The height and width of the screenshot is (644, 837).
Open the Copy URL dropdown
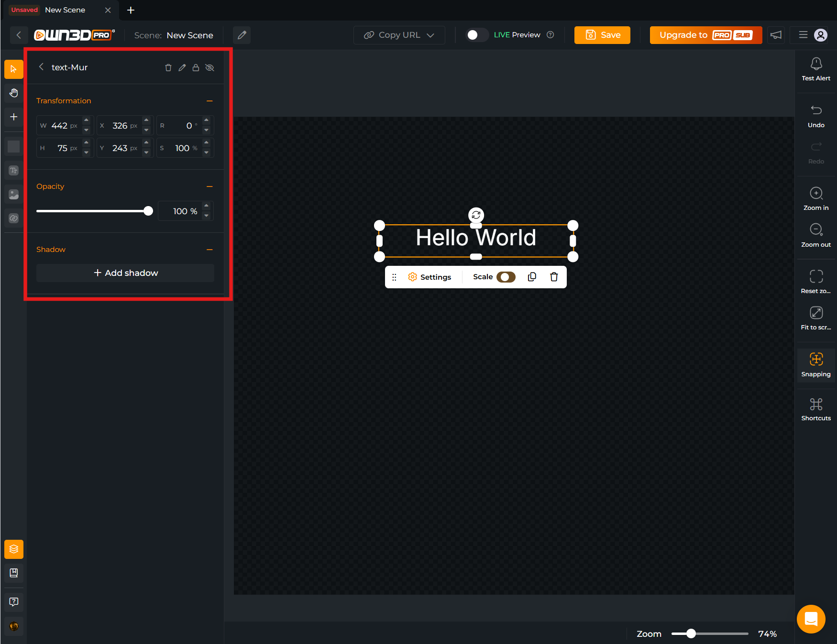[399, 35]
